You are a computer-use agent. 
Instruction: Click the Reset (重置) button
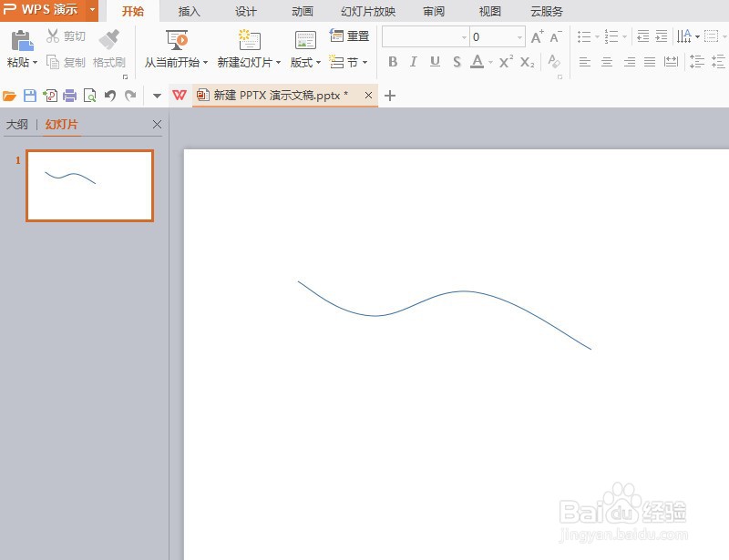(349, 36)
